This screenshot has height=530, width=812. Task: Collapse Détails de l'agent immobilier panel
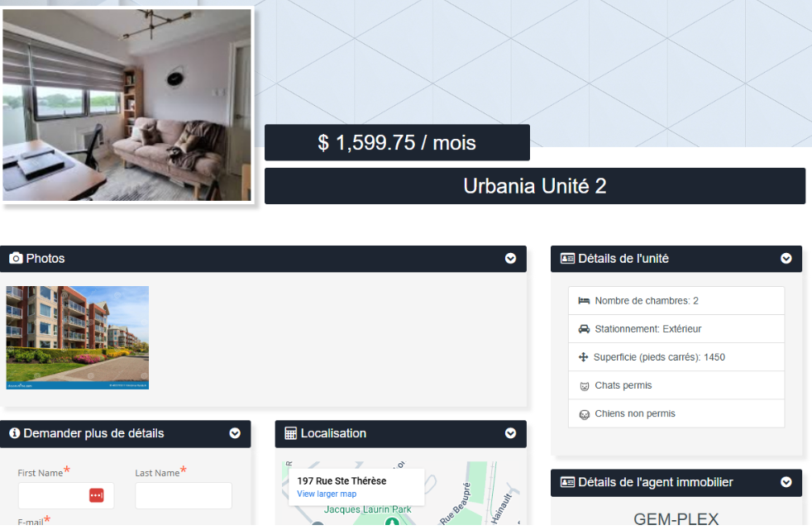(x=786, y=482)
